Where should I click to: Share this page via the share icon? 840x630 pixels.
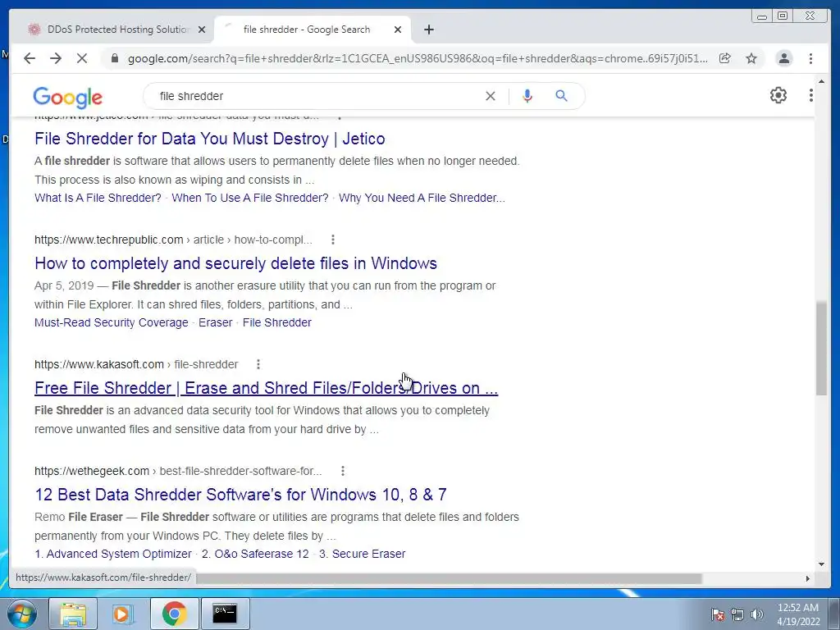(725, 58)
